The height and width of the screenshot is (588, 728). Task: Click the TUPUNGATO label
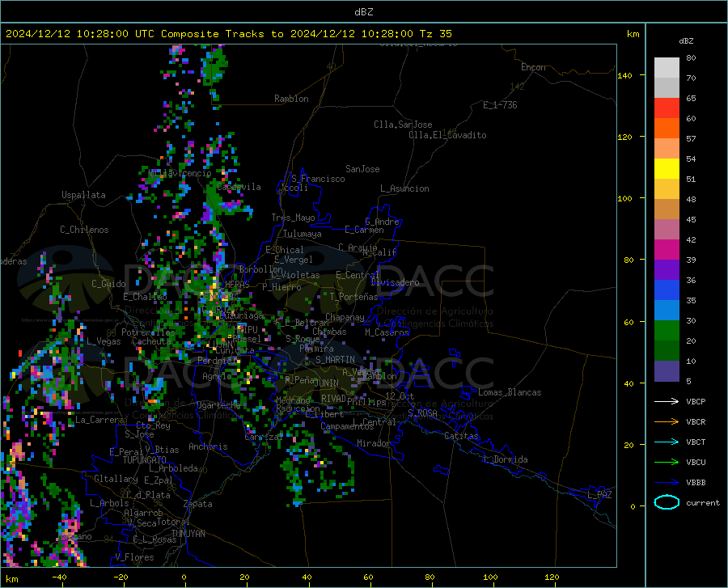pyautogui.click(x=145, y=460)
